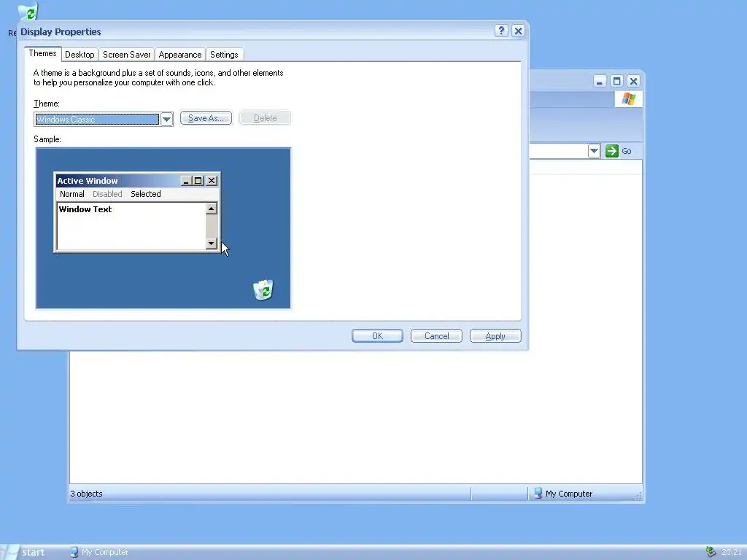The width and height of the screenshot is (747, 560).
Task: Click Windows flag logo in My Computer window
Action: tap(628, 99)
